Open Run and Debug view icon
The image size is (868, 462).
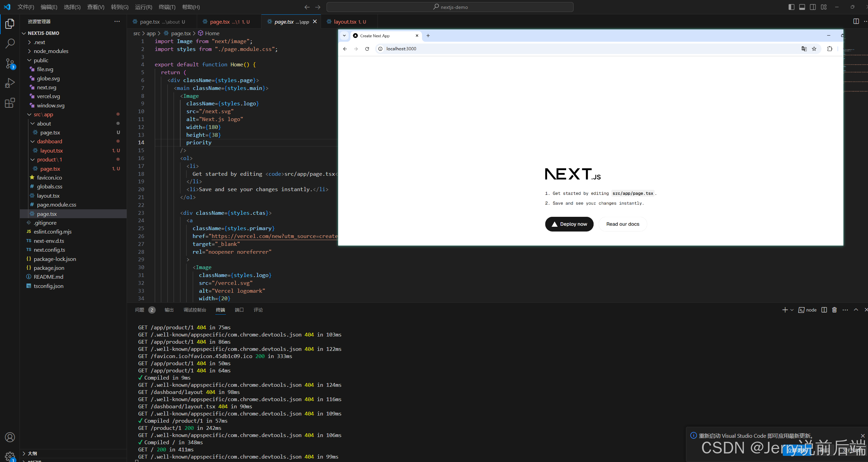pos(10,83)
